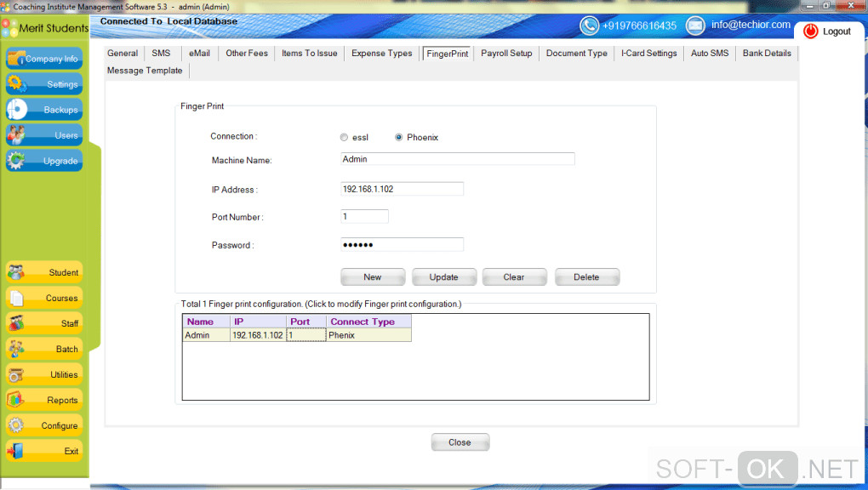Open the Reports module

(44, 400)
